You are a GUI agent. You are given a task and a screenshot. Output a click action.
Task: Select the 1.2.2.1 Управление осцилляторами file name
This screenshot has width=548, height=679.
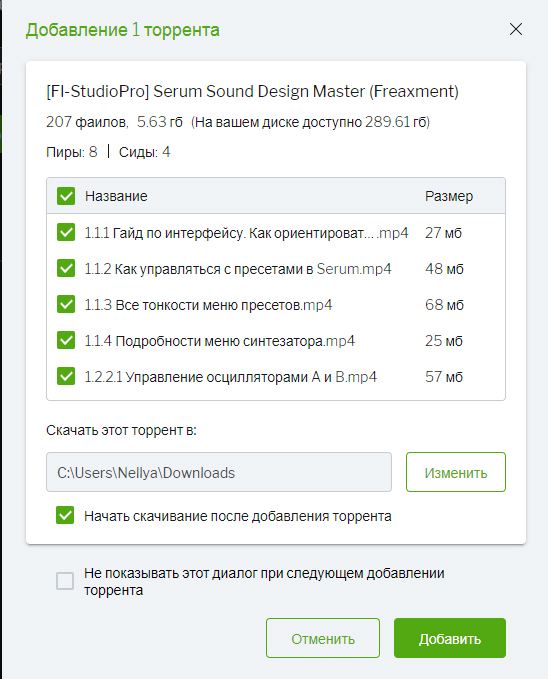(x=230, y=377)
